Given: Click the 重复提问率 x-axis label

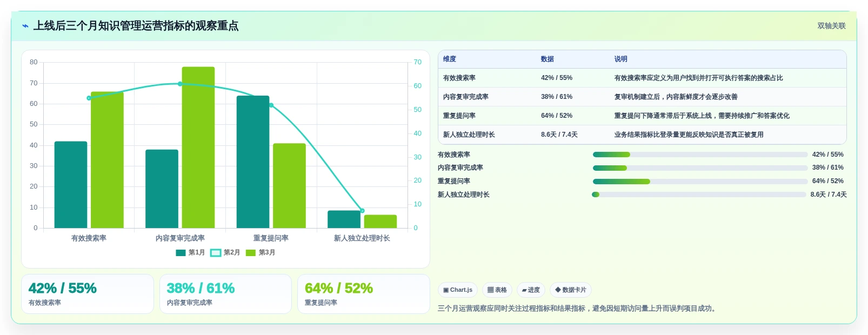Looking at the screenshot, I should (271, 238).
